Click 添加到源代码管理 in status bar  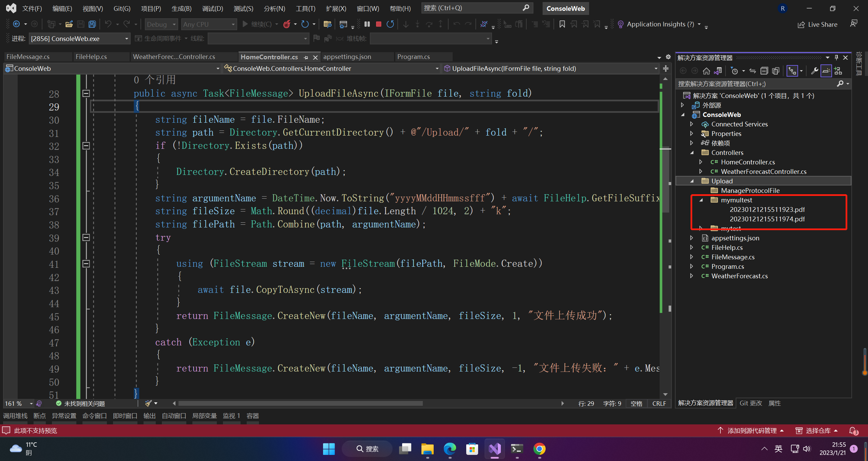coord(752,430)
